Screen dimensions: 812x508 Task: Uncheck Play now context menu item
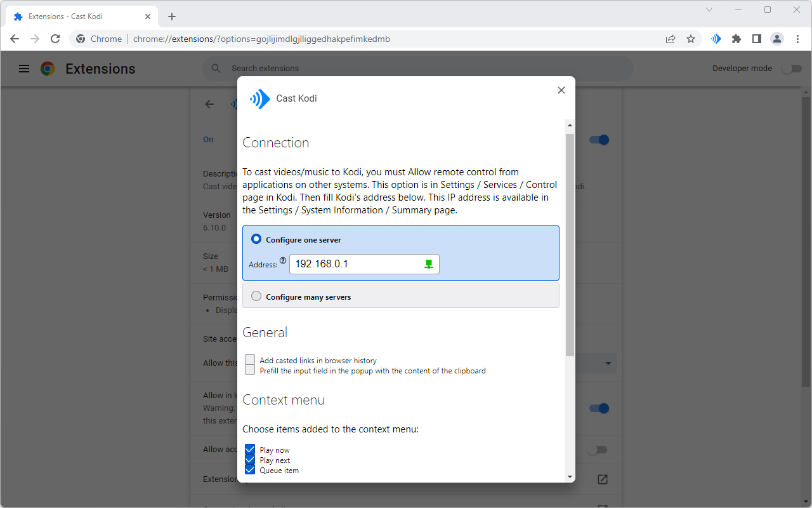250,450
